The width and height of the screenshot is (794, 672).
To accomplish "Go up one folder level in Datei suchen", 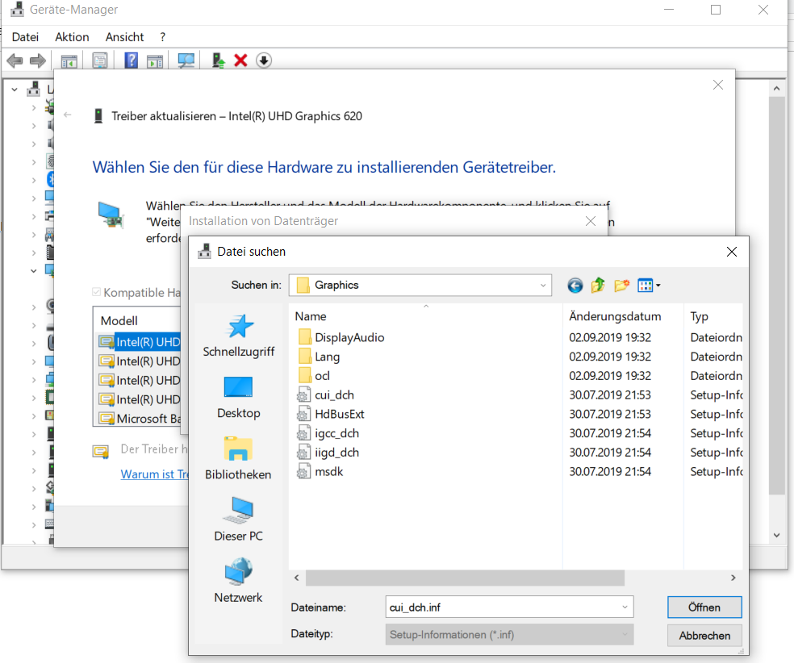I will [598, 285].
